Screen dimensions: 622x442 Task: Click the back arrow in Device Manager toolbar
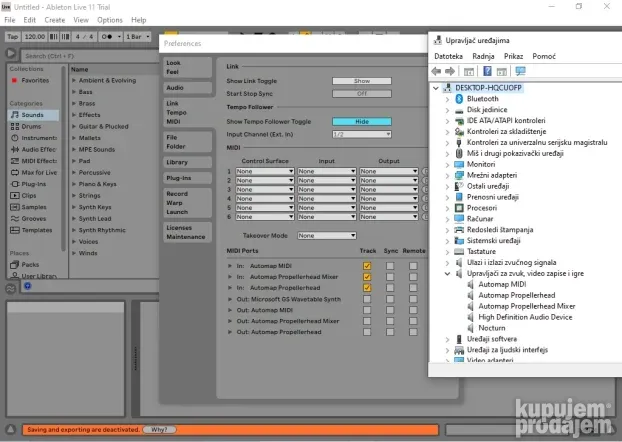pyautogui.click(x=436, y=71)
